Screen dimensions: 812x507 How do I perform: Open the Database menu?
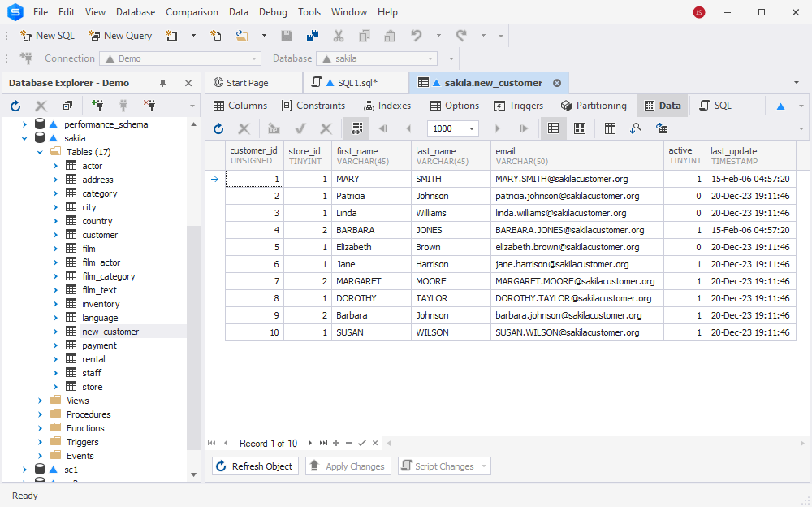[x=135, y=11]
